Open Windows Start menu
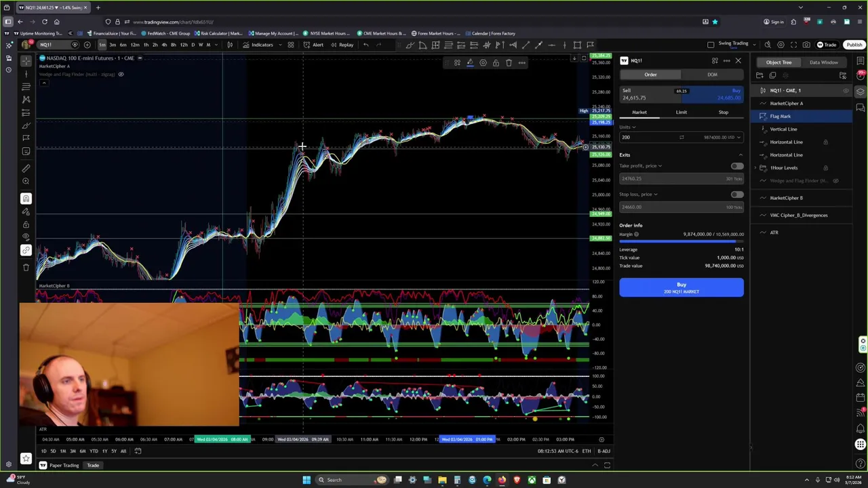This screenshot has width=868, height=488. click(307, 480)
